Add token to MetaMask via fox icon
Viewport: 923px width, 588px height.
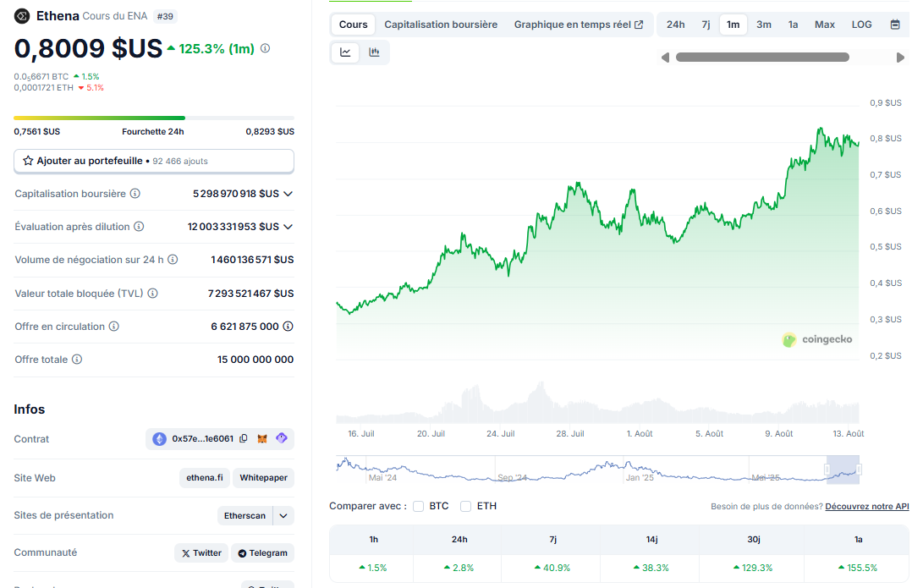[262, 438]
